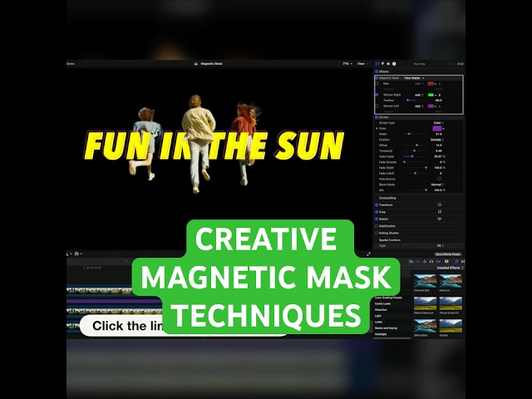Viewport: 532px width, 399px height.
Task: Click the Distort on-screen controls icon
Action: [x=440, y=219]
